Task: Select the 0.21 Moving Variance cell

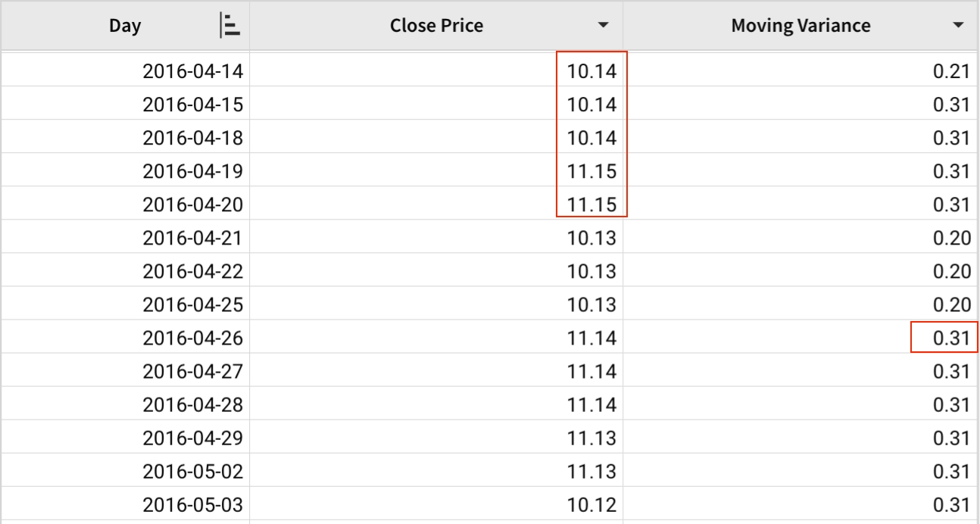Action: [951, 71]
